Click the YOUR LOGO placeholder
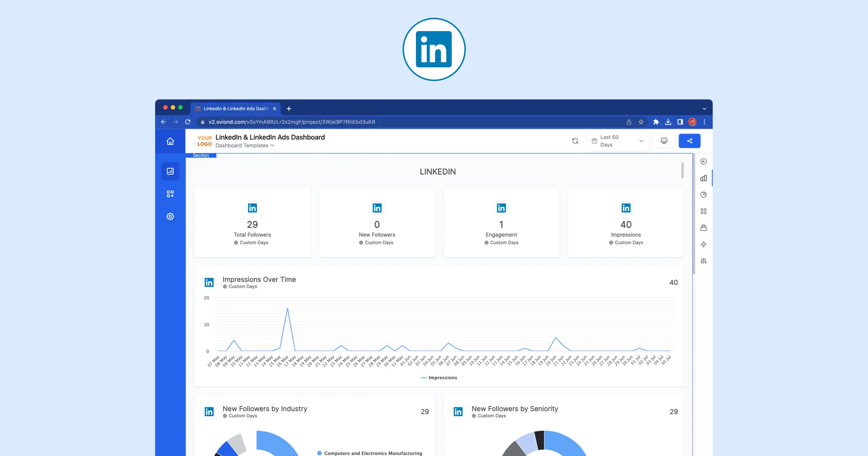Viewport: 868px width, 456px height. pyautogui.click(x=205, y=141)
